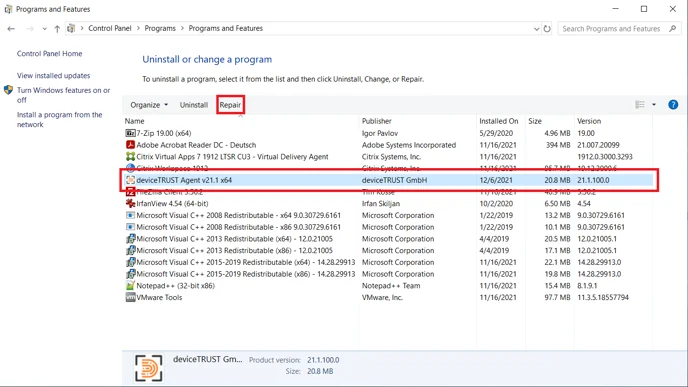Click Programs breadcrumb

tap(160, 28)
